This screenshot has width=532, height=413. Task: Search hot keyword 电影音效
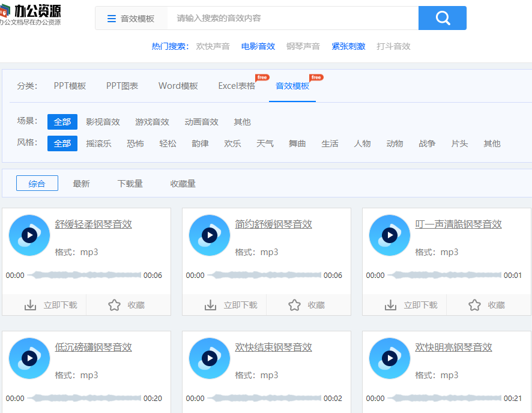258,46
